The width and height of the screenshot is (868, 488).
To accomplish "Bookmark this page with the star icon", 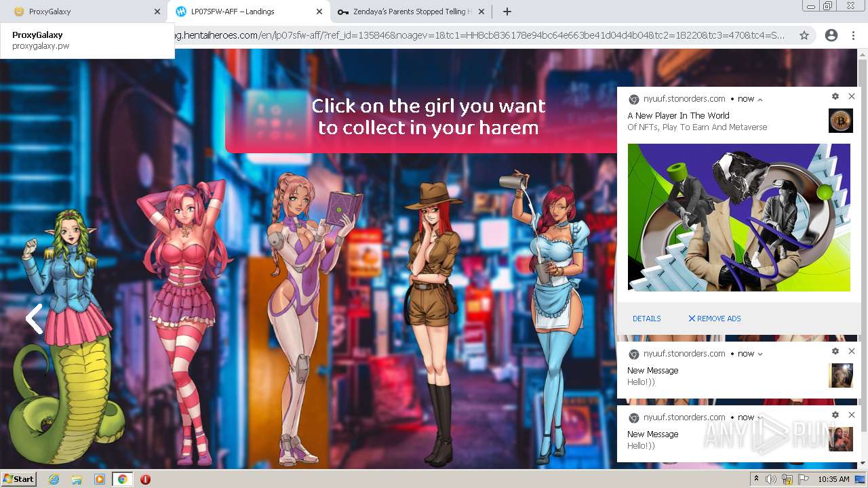I will tap(804, 35).
